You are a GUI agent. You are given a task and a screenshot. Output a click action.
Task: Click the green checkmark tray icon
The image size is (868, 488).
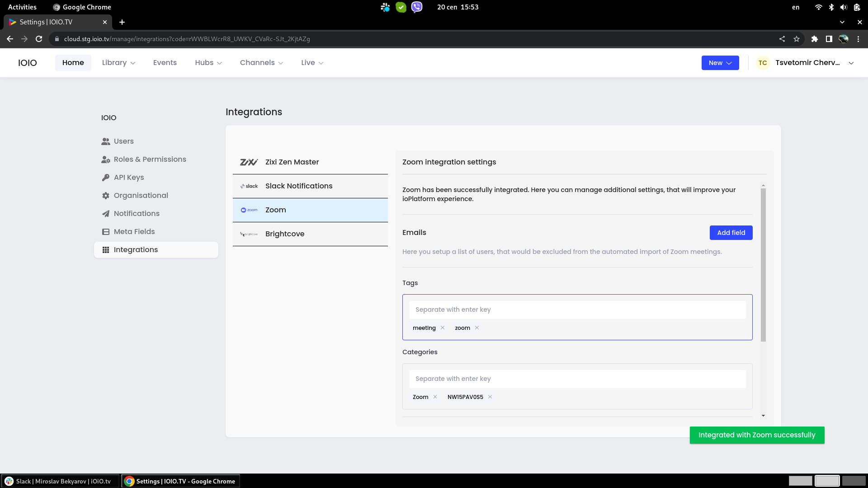click(x=401, y=7)
